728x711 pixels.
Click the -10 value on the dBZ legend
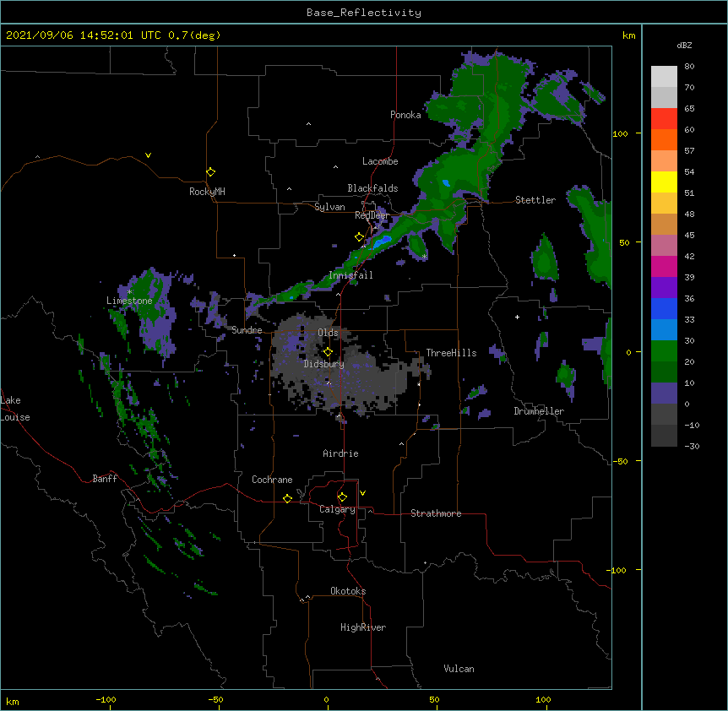(692, 425)
